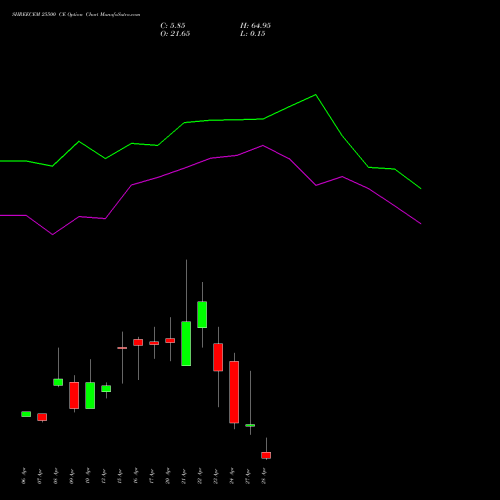Viewport: 500px width, 500px height.
Task: Click the high value 'H: 64.95'
Action: (255, 26)
